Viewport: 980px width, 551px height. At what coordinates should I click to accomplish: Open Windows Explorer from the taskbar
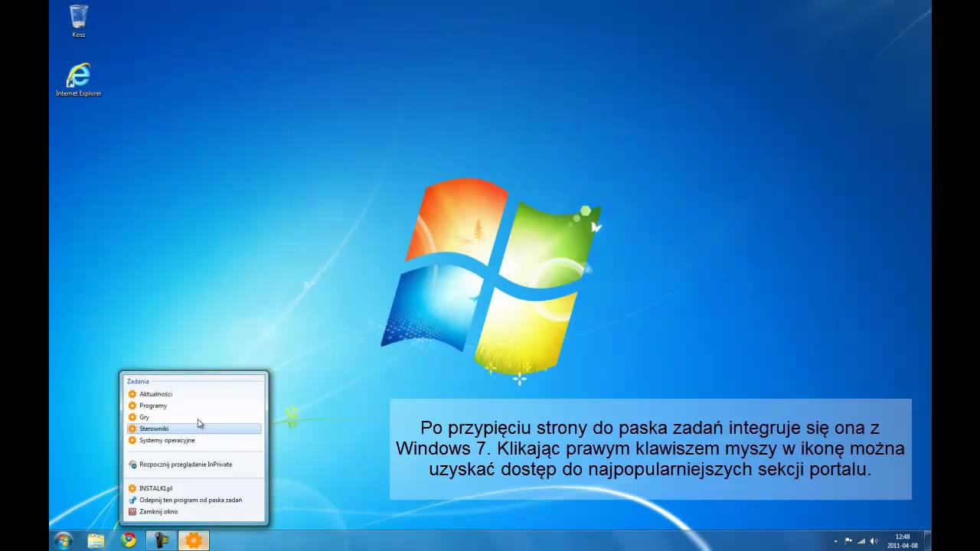[x=96, y=540]
